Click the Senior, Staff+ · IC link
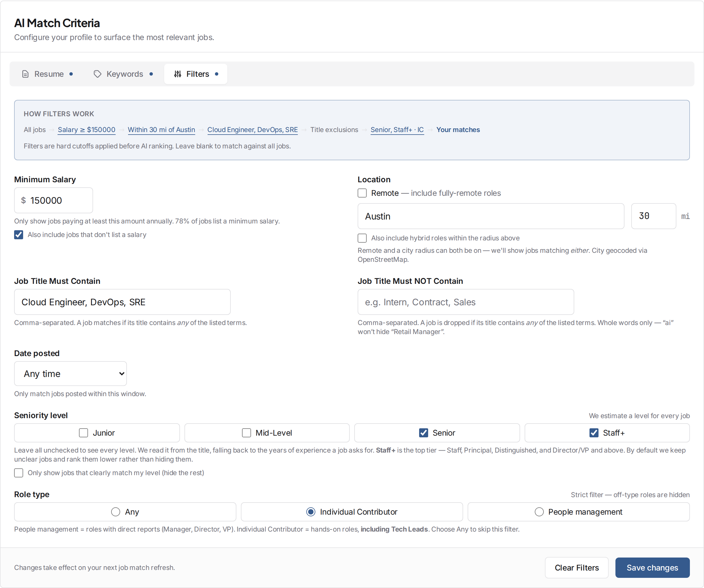The height and width of the screenshot is (588, 704). pos(397,130)
